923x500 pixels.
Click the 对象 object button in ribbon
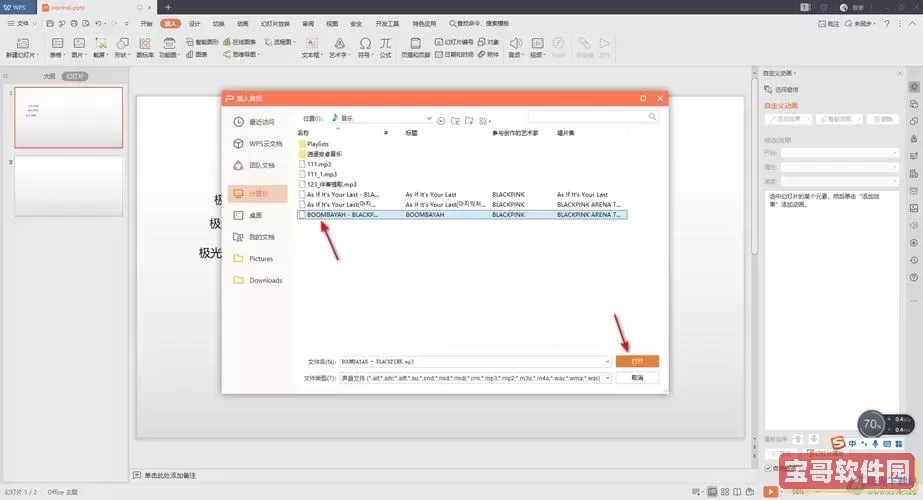[488, 42]
